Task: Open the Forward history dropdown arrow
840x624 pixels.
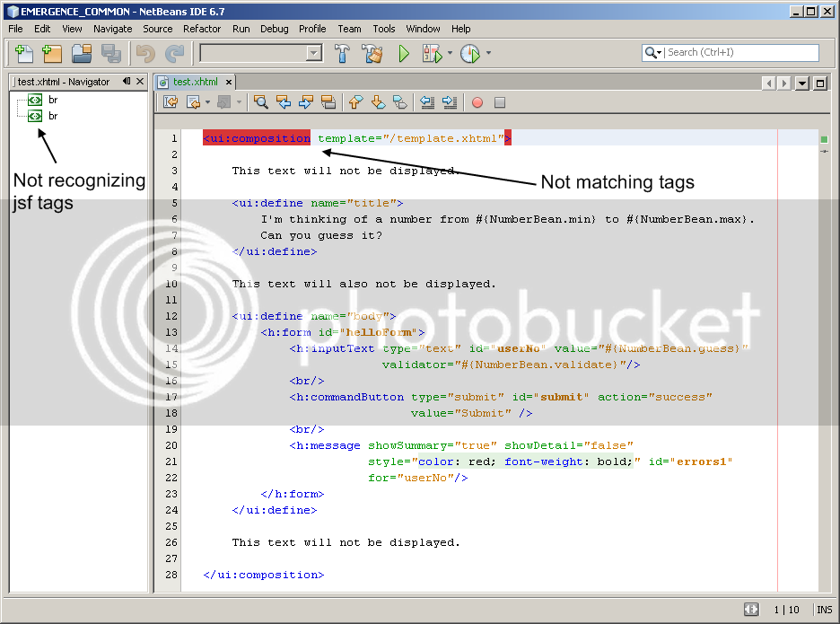Action: coord(239,101)
